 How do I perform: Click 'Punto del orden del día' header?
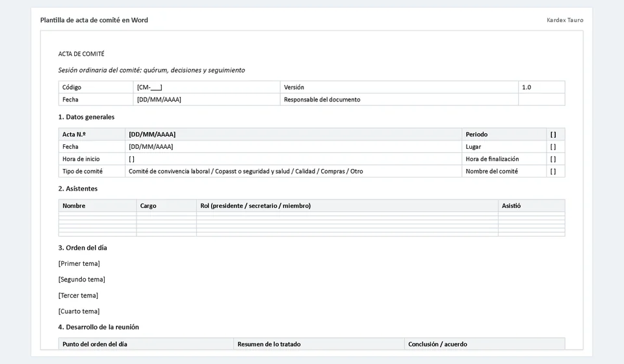pyautogui.click(x=146, y=344)
